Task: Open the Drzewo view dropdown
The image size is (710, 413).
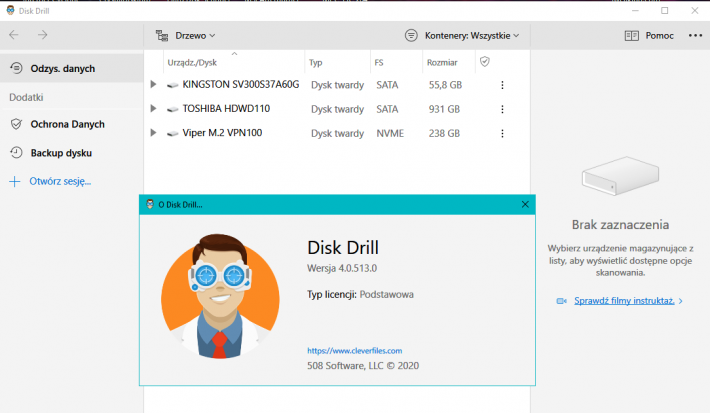Action: coord(195,35)
